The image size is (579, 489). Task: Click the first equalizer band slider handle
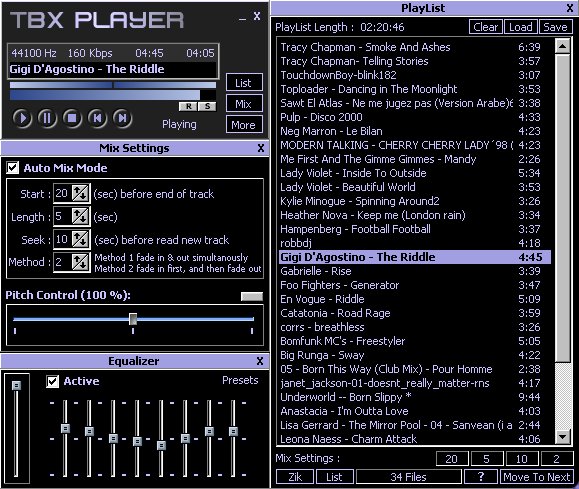[65, 428]
